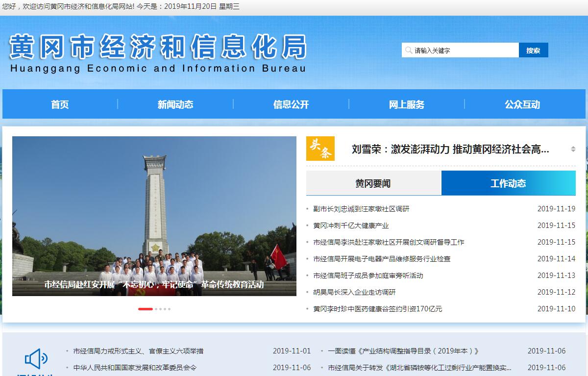The height and width of the screenshot is (376, 588).
Task: Select 网上服务 from the navigation bar
Action: 407,104
